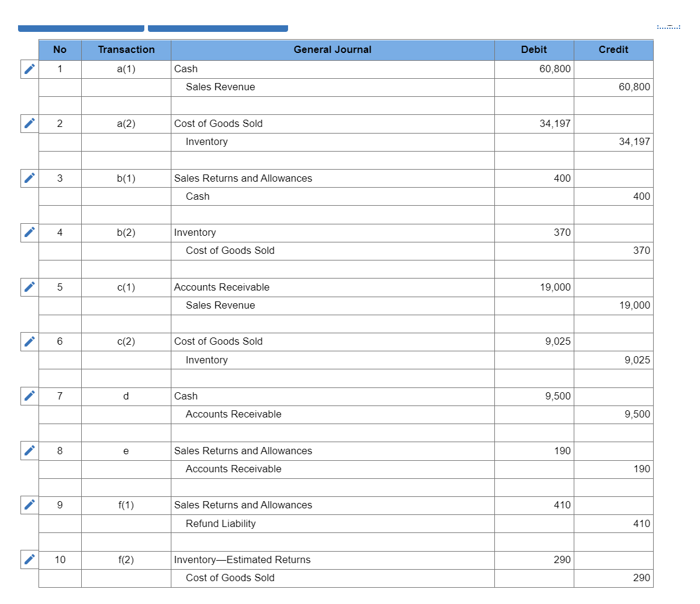Click Sales Revenue in entry 1
This screenshot has height=604, width=700.
pyautogui.click(x=221, y=87)
